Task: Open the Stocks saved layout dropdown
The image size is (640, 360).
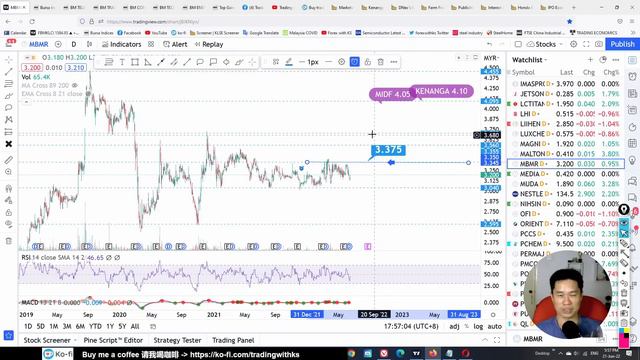Action: (544, 44)
